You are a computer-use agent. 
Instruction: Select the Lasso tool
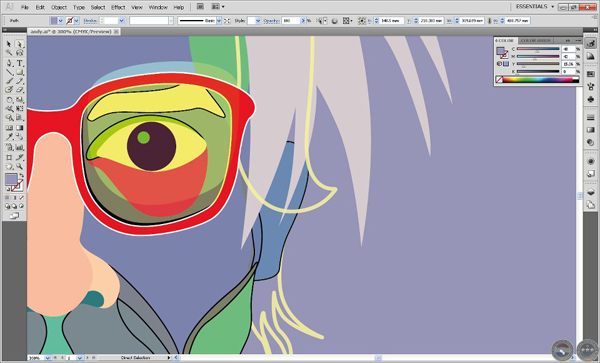(x=19, y=53)
